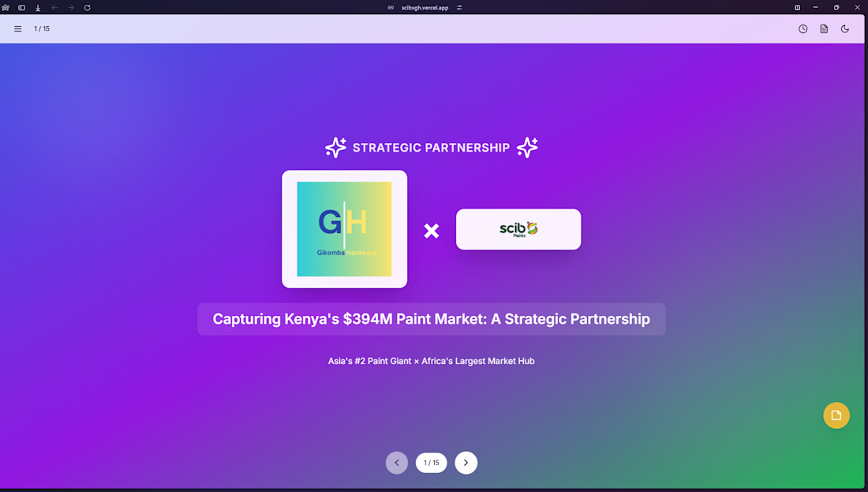Minimize the browser window
868x492 pixels.
pos(815,8)
